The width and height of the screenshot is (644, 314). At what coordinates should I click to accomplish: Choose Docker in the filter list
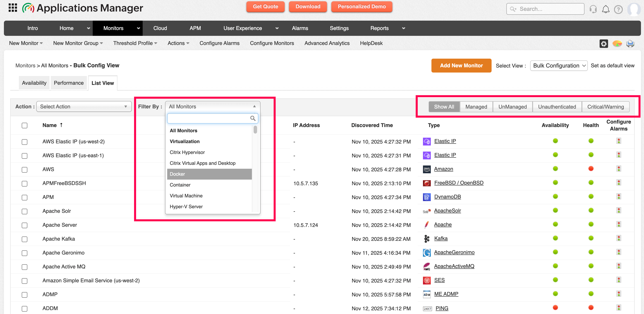(x=209, y=174)
